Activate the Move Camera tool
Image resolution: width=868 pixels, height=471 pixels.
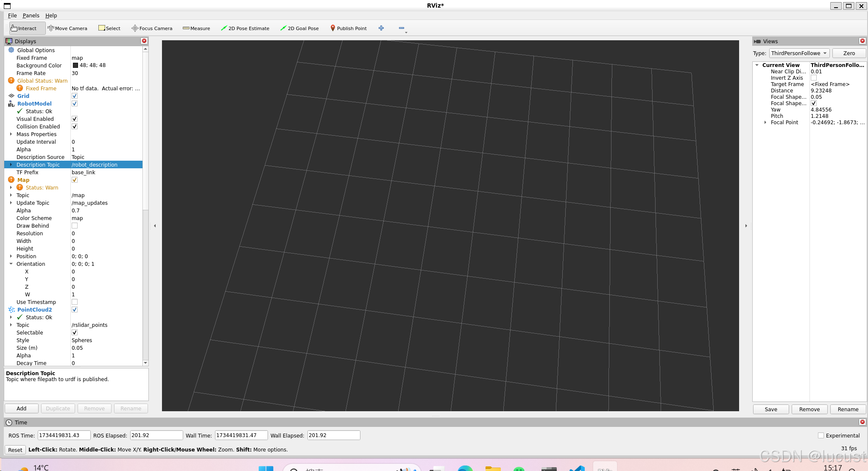point(67,28)
